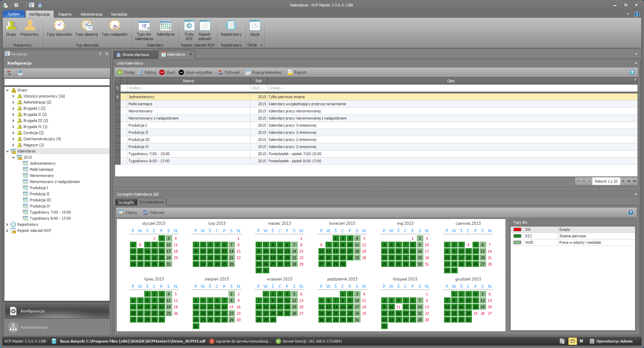Switch to the Narzędzia ribbon tab
The height and width of the screenshot is (348, 644).
(119, 14)
